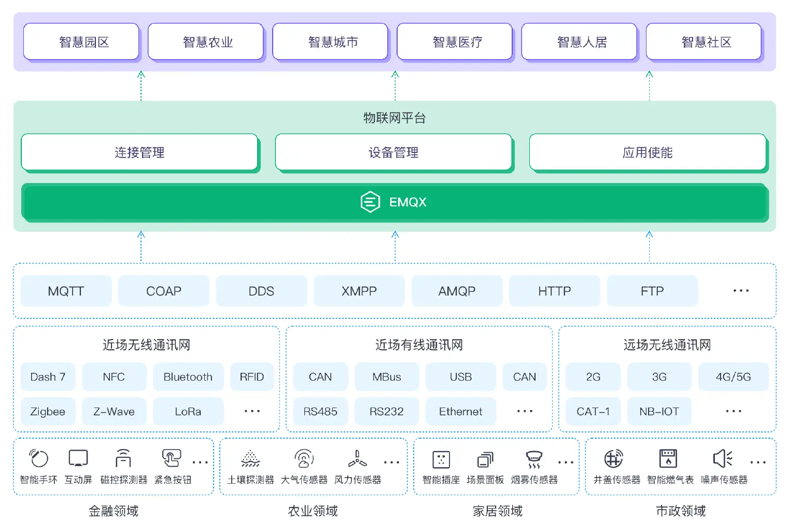Select the 大气传感器 atmospheric sensor icon
Viewport: 788px width, 532px height.
point(304,458)
